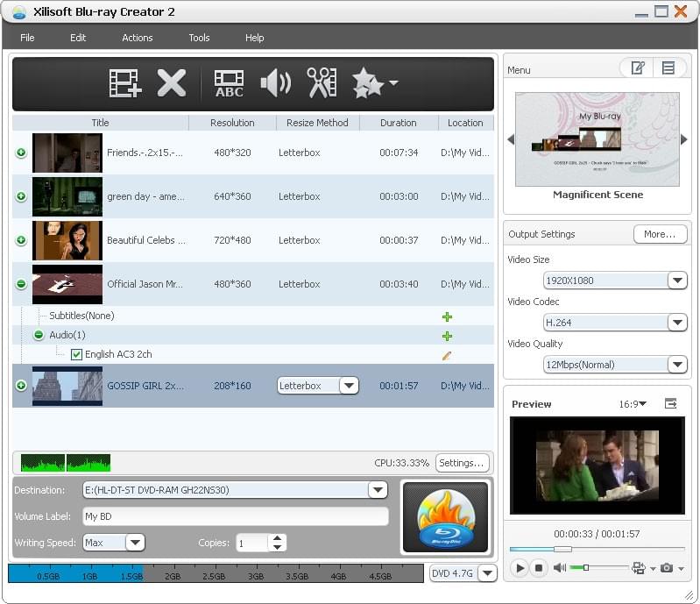Click the Burn Blu-ray disc button
Image resolution: width=700 pixels, height=604 pixels.
[445, 517]
